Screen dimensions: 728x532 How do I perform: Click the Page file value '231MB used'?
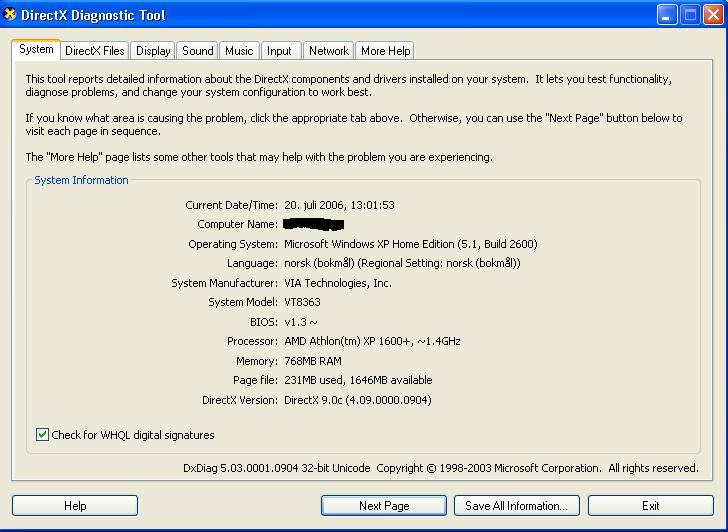[314, 380]
